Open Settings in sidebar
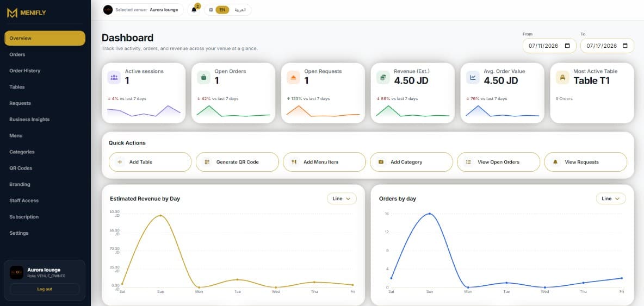This screenshot has width=644, height=306. [45, 233]
